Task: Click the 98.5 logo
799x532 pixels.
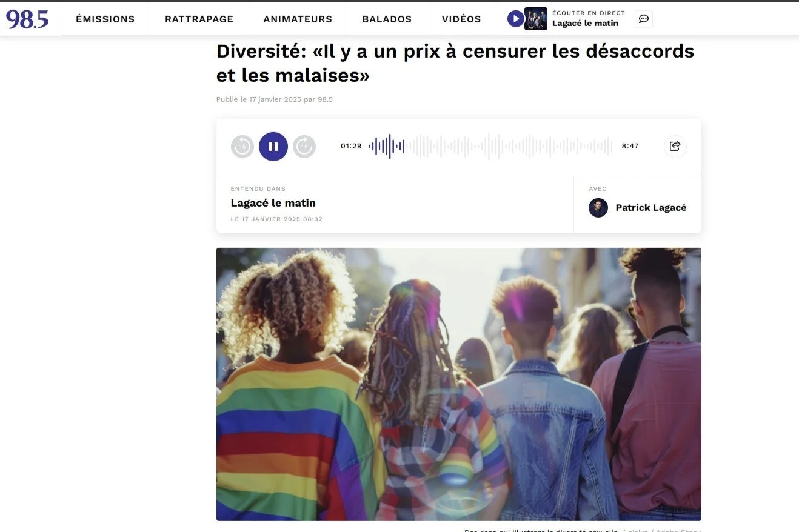Action: click(27, 19)
